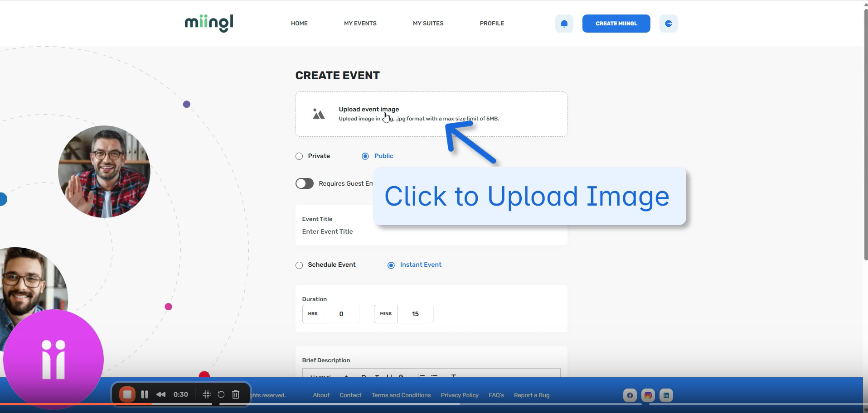
Task: Click the rewind icon in recorder
Action: pos(161,394)
